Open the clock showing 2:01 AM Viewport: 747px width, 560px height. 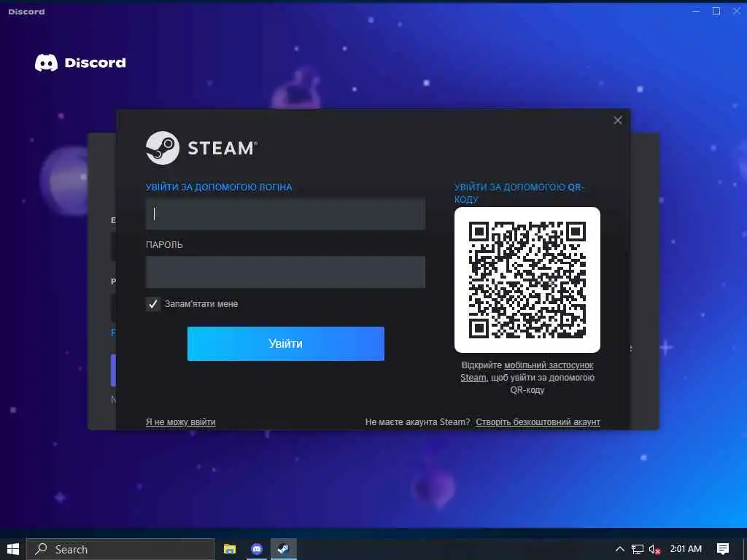(686, 549)
